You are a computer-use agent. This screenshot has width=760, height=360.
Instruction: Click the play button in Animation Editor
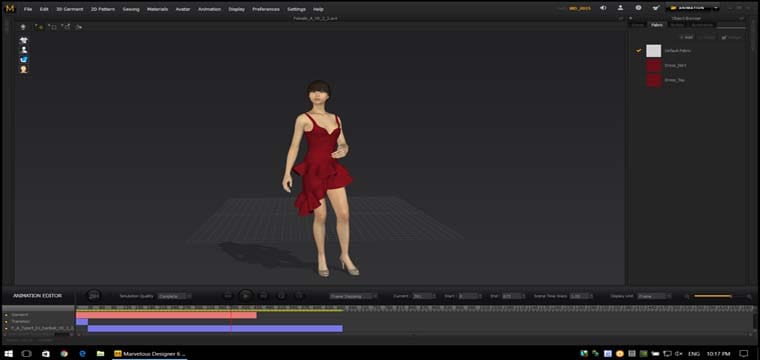[x=246, y=296]
